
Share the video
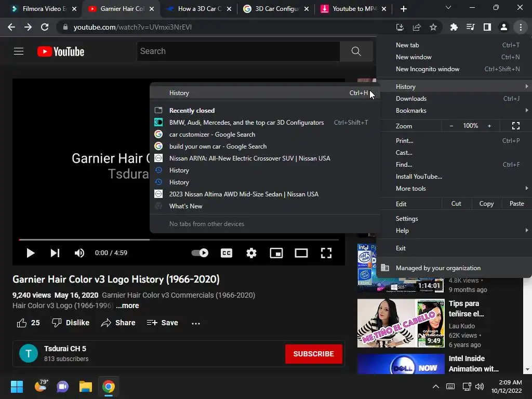click(x=118, y=323)
